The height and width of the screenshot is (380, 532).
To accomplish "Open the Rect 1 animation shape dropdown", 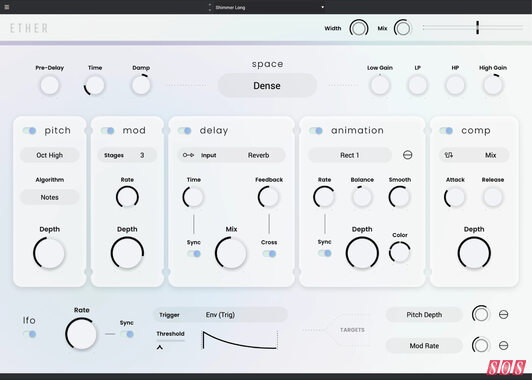I will [350, 155].
